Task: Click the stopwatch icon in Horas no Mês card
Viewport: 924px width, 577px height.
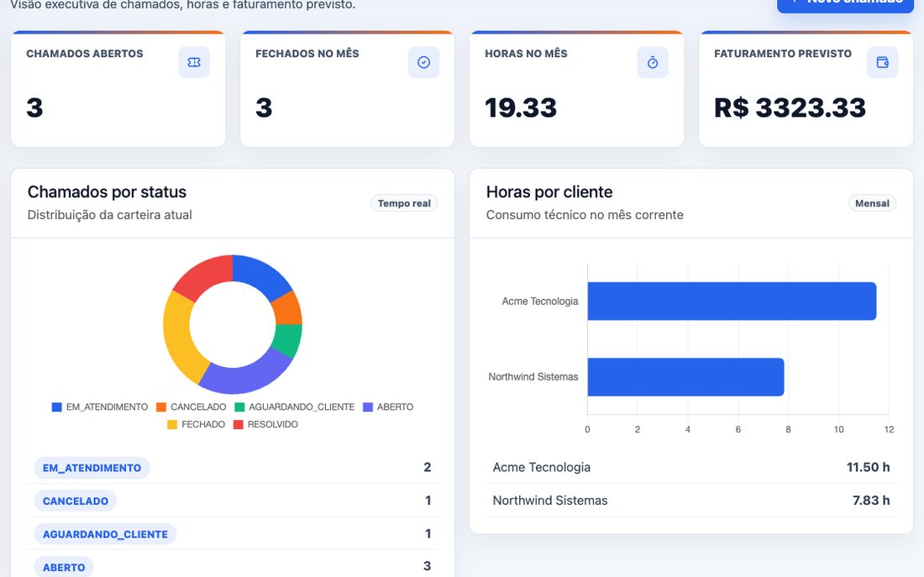Action: 653,62
